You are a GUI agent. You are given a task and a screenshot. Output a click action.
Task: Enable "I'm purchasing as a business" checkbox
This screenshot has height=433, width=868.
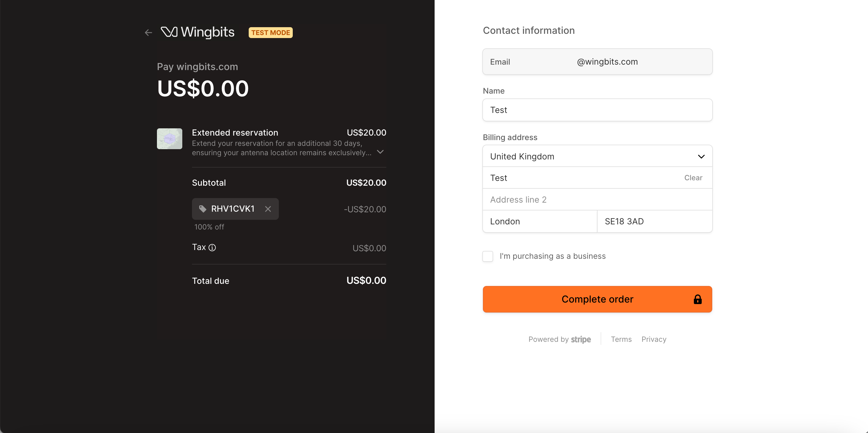coord(488,256)
